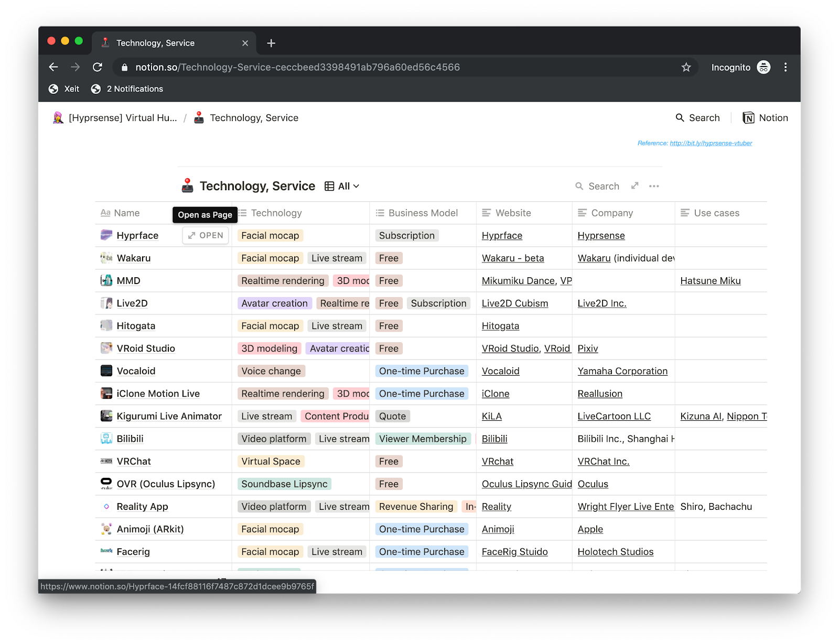This screenshot has height=644, width=839.
Task: Select the Wakaru name cell
Action: (164, 258)
